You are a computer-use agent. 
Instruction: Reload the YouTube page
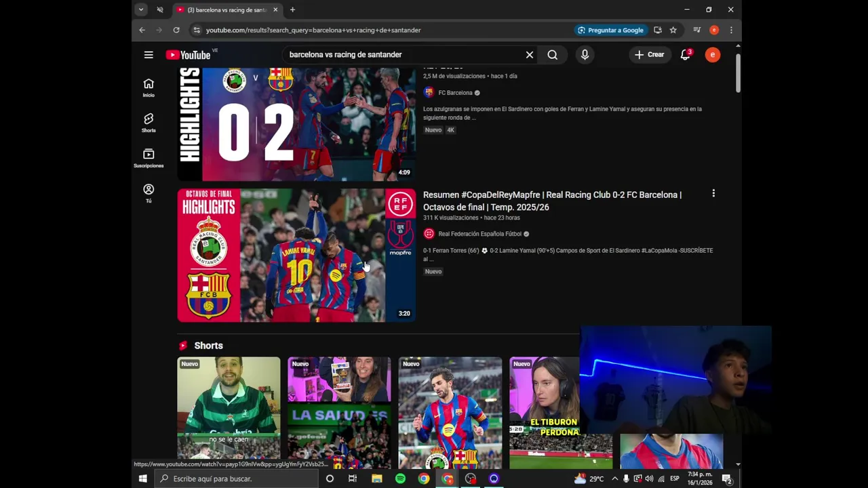tap(176, 30)
